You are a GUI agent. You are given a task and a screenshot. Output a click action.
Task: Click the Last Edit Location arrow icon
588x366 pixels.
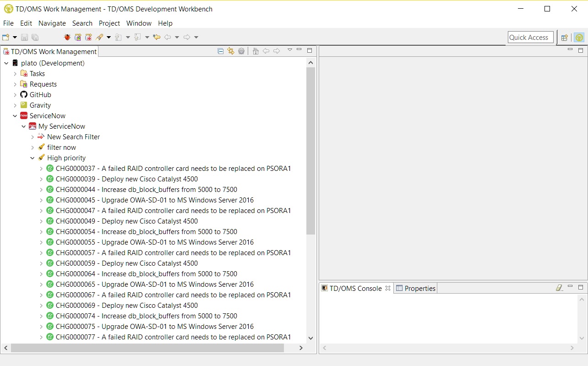pos(157,37)
